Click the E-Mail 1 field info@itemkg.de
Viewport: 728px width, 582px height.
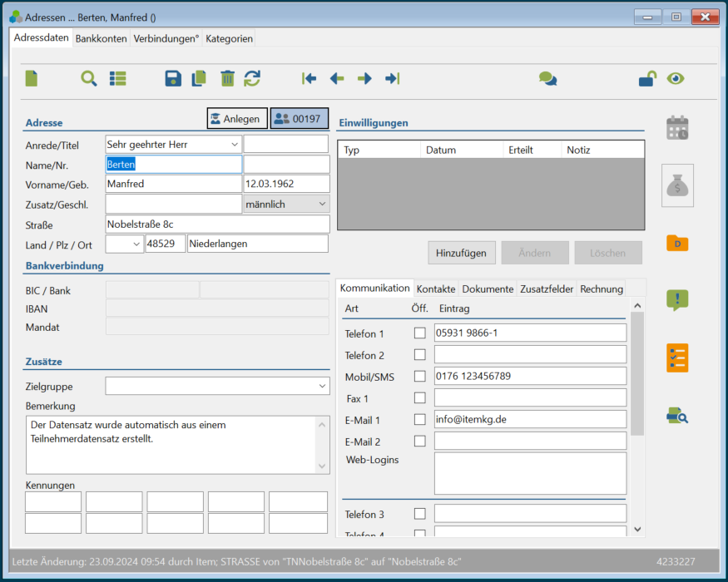530,419
